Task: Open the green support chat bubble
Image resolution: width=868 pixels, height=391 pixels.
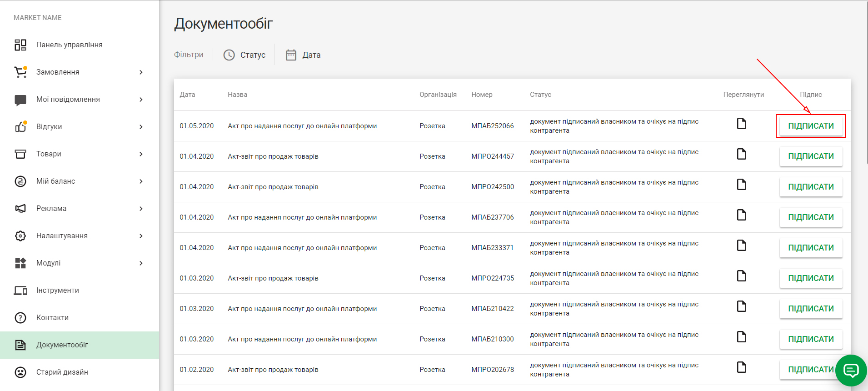Action: tap(851, 371)
